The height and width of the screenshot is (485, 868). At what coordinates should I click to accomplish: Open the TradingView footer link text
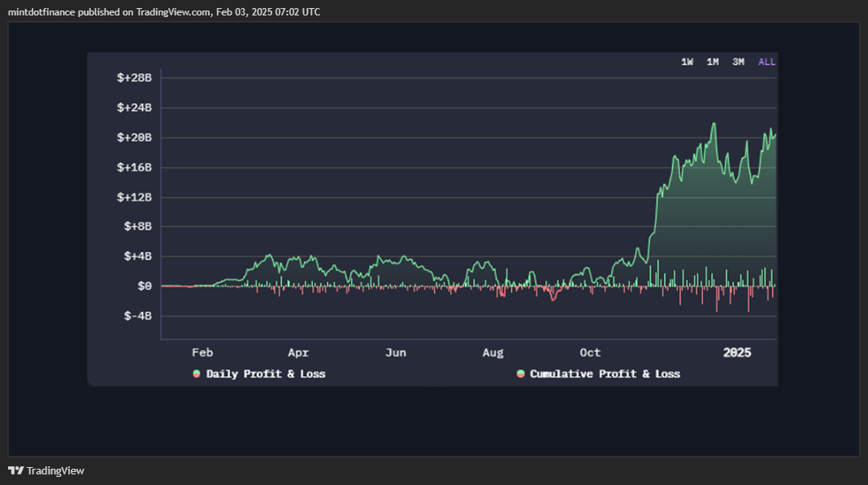click(x=55, y=470)
